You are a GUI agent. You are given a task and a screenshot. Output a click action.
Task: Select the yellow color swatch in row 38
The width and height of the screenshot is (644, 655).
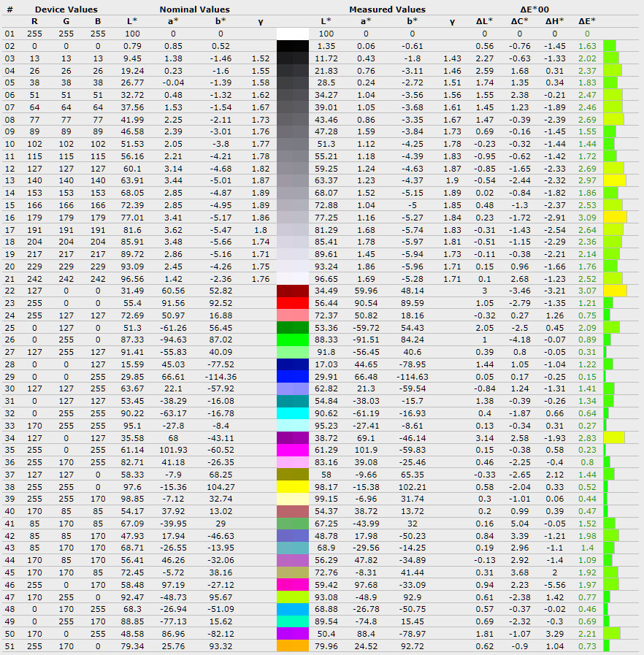pos(293,487)
